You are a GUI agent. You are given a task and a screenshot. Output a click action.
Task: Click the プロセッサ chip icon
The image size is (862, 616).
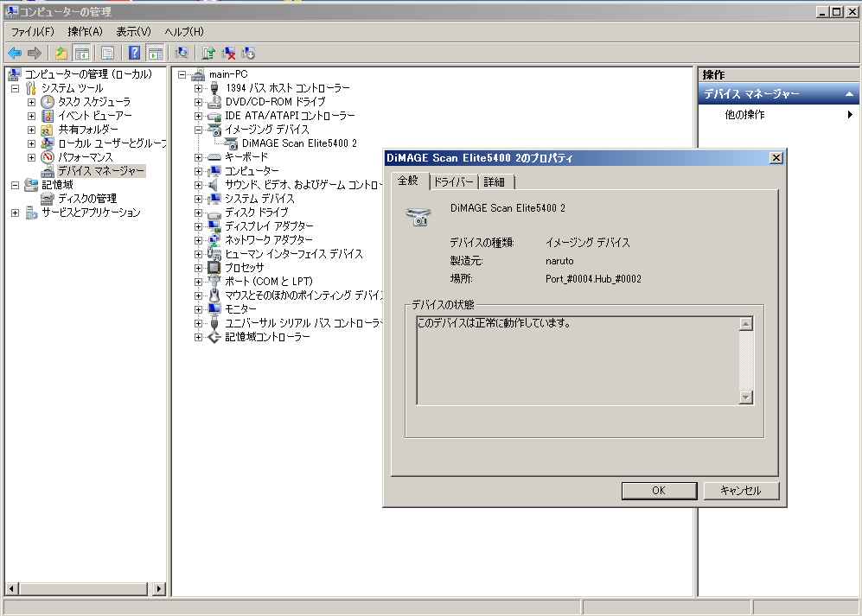214,268
